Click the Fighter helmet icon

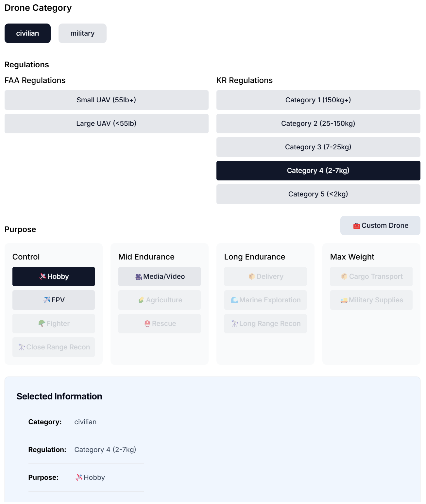[42, 324]
